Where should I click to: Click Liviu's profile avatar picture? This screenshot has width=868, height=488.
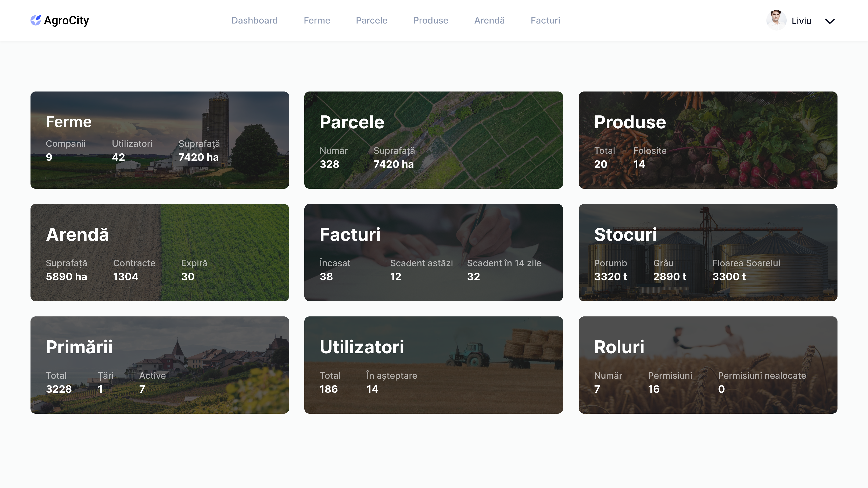click(776, 20)
